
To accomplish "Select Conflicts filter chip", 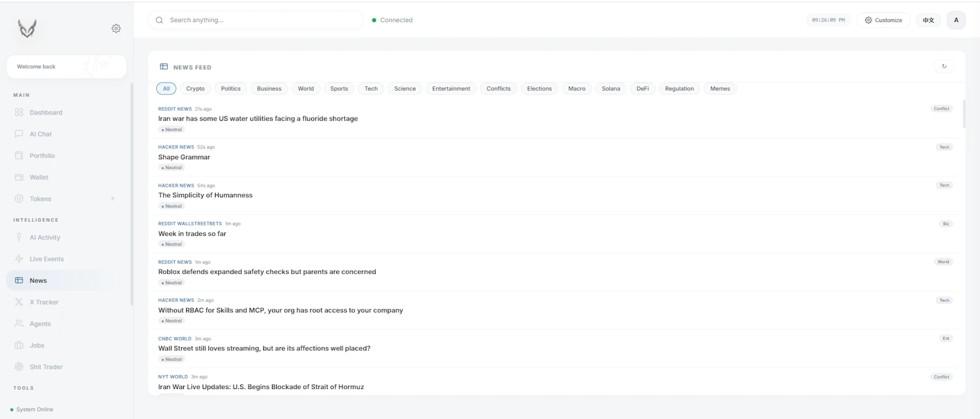I will pos(499,89).
